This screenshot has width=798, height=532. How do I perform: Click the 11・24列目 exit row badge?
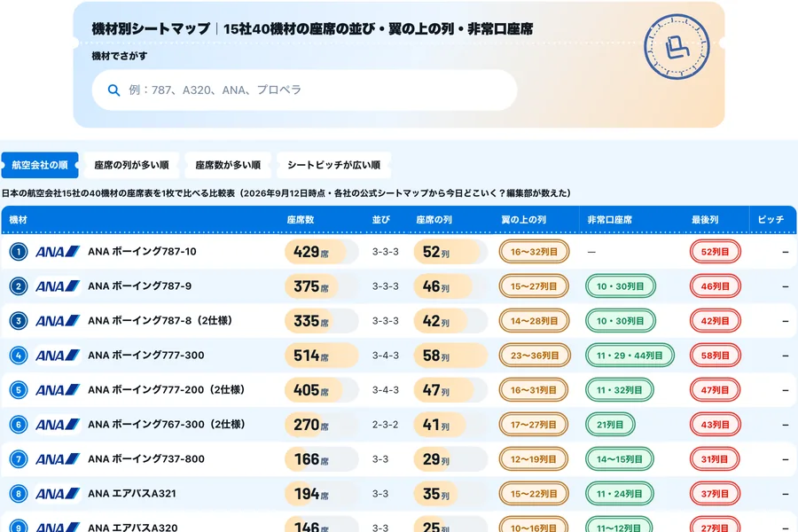tap(620, 494)
